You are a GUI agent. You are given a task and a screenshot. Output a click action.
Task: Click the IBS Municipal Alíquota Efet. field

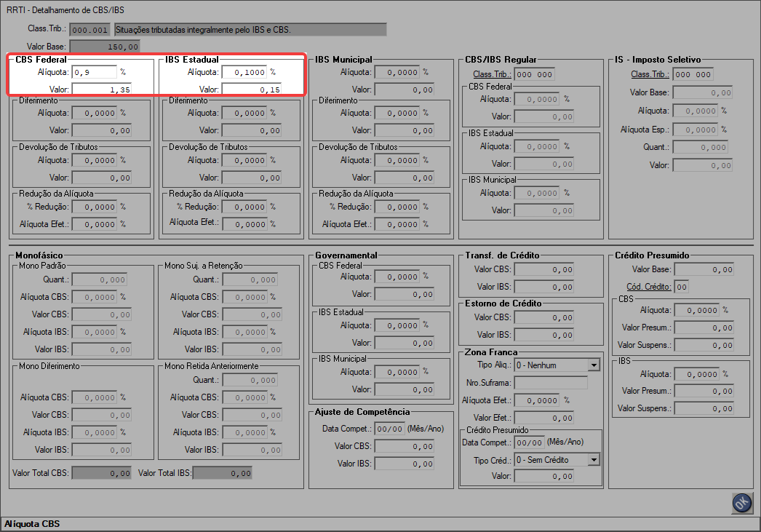coord(397,224)
